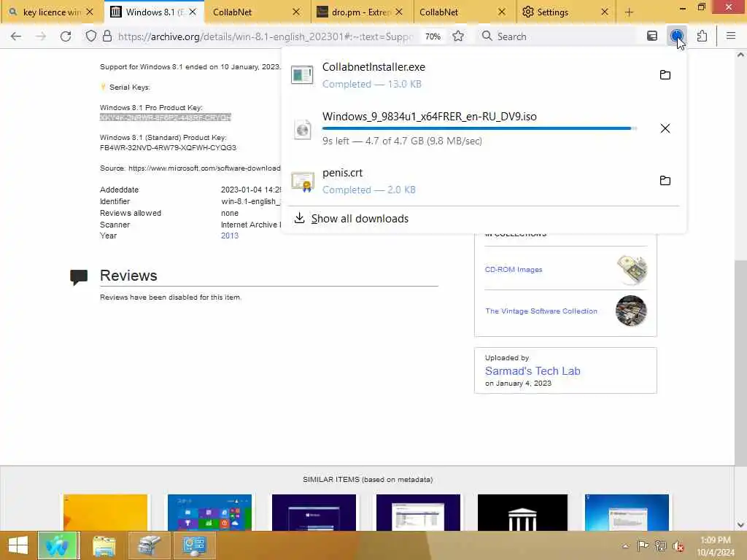Close the dro.pm tab

coord(399,12)
